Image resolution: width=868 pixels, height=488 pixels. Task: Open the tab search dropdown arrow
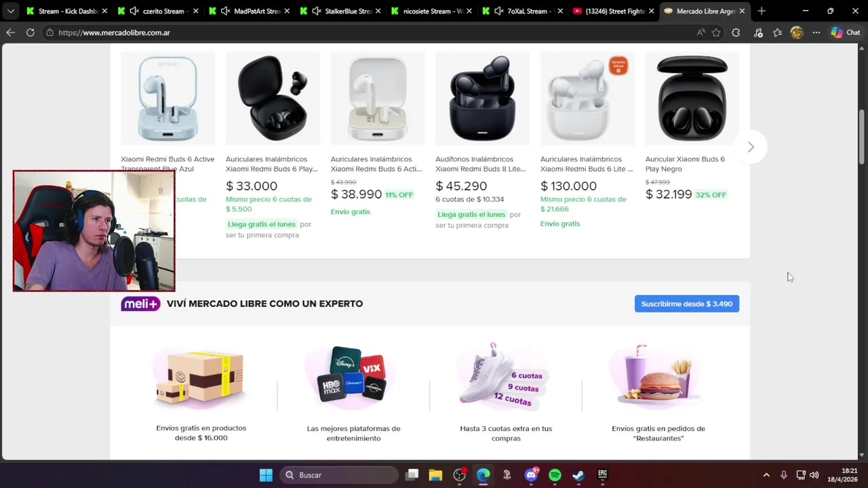click(10, 11)
